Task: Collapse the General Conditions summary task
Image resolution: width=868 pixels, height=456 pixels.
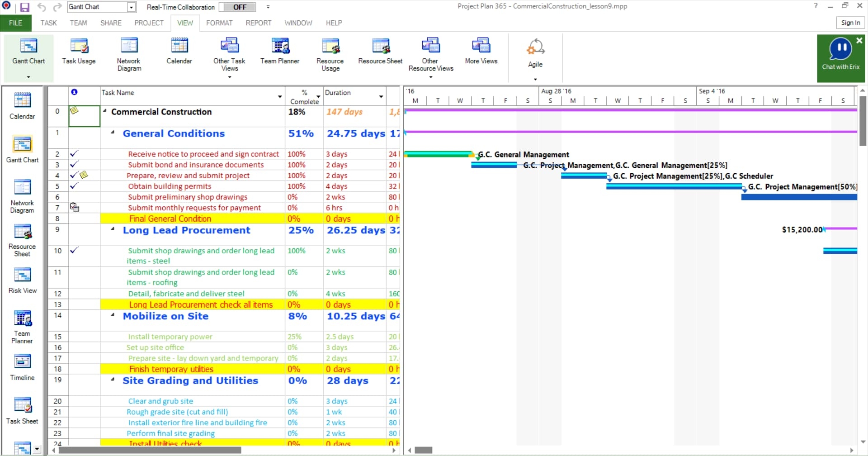Action: [x=113, y=133]
